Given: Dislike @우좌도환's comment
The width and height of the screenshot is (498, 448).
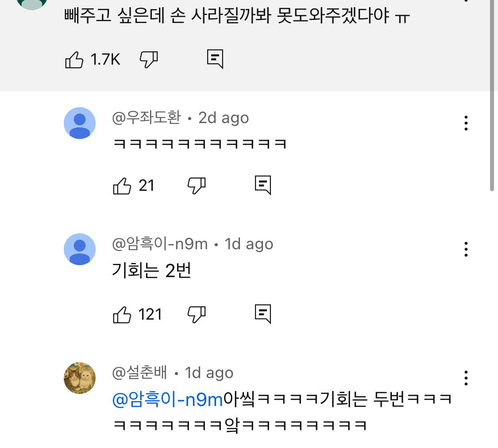Looking at the screenshot, I should (197, 185).
